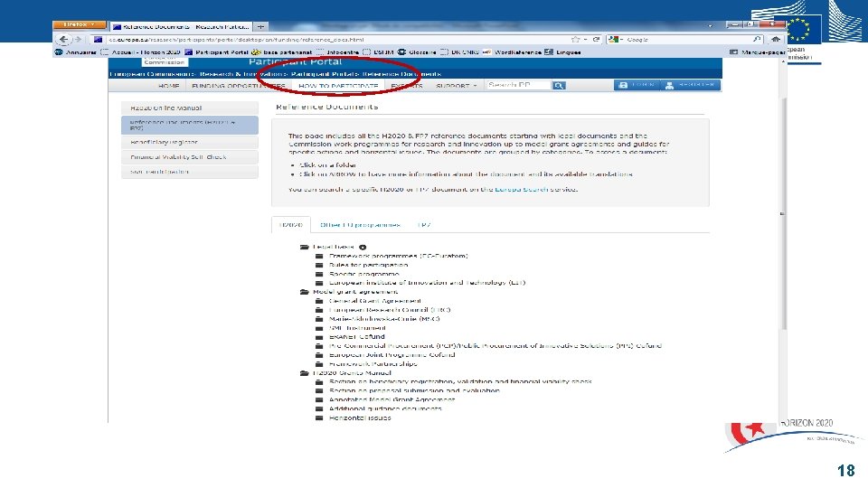Open the Europa Search link
Viewport: 868px width, 488px height.
click(x=521, y=189)
